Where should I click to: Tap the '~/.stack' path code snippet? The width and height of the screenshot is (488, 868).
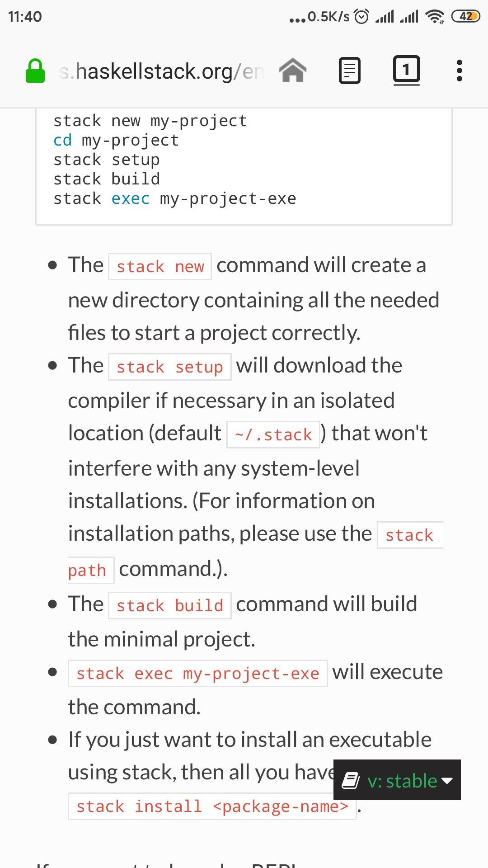[x=273, y=434]
